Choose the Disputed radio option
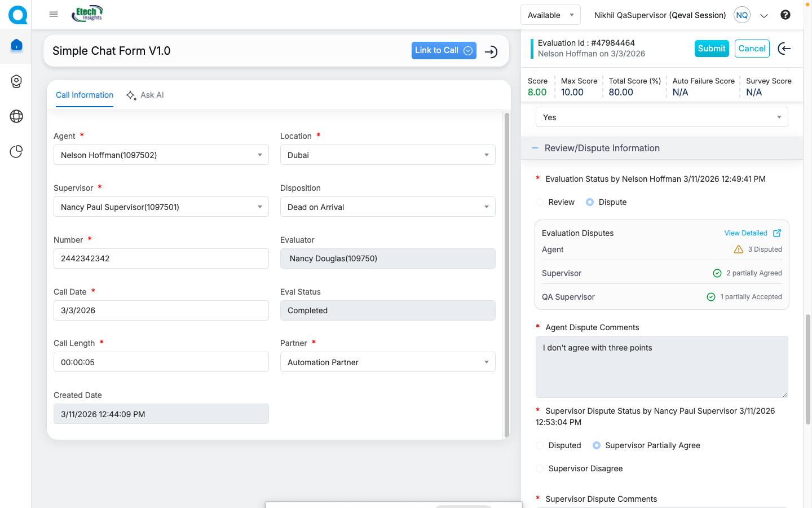This screenshot has width=812, height=508. click(x=540, y=445)
